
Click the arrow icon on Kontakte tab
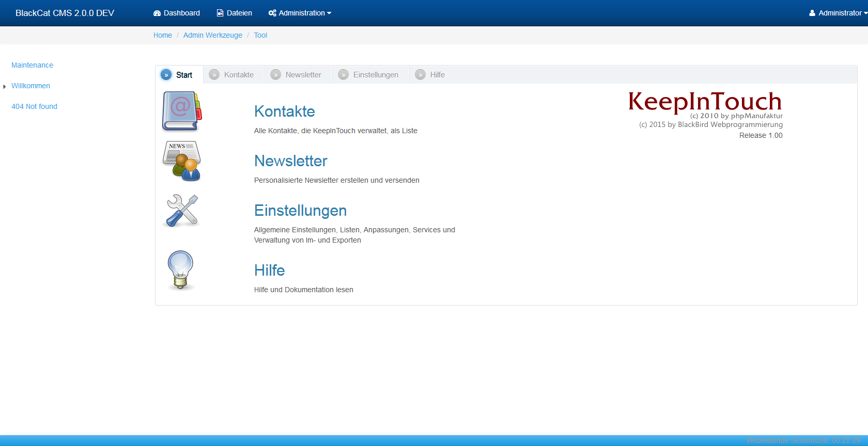click(214, 75)
